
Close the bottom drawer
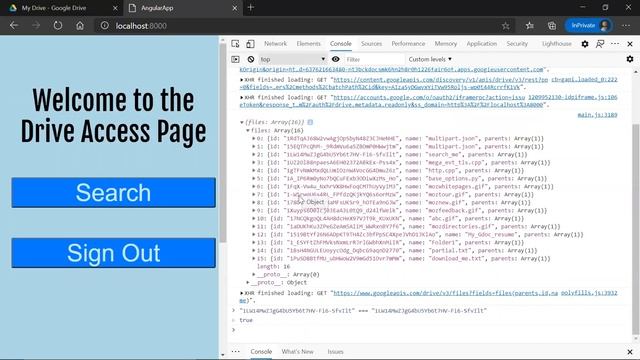pos(630,351)
